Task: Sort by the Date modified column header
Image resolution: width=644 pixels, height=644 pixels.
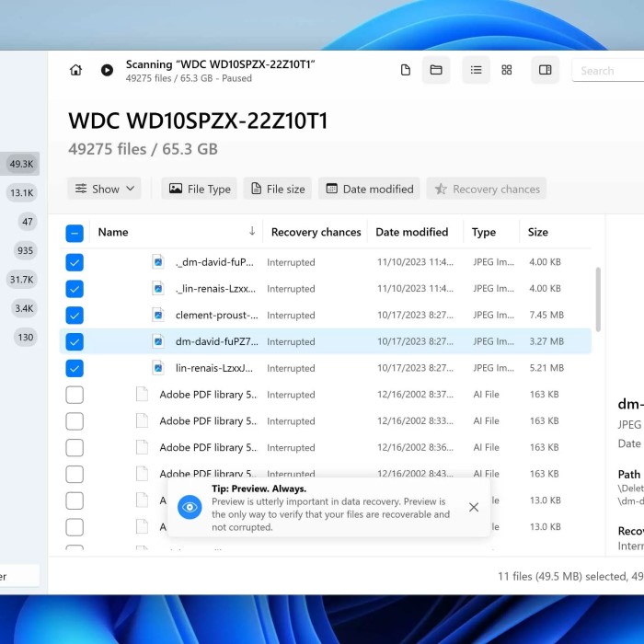Action: coord(411,232)
